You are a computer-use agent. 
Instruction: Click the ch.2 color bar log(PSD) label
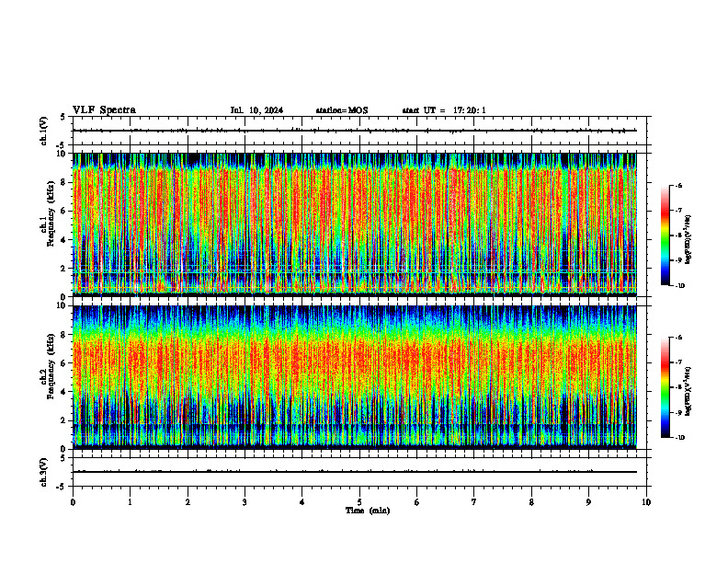(688, 389)
